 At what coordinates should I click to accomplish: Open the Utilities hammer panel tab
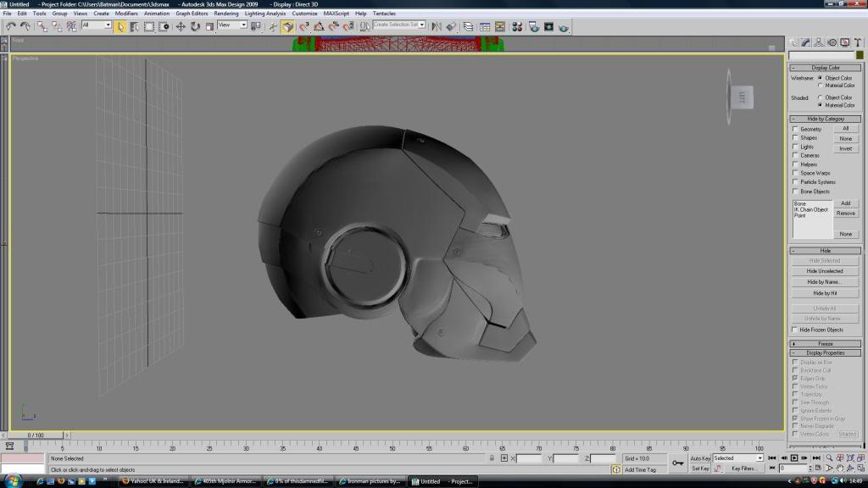coord(858,42)
